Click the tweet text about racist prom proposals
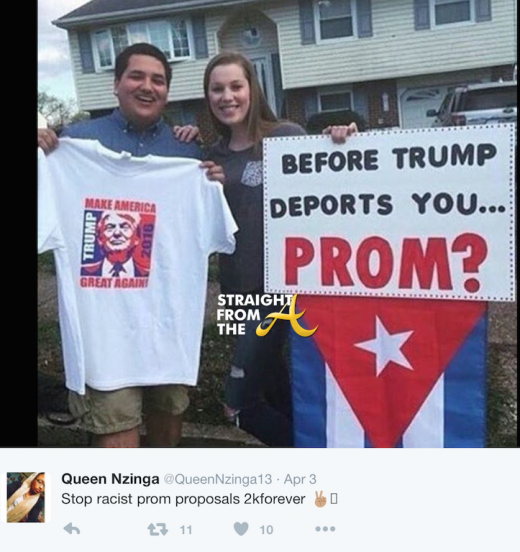This screenshot has height=552, width=520. (183, 499)
